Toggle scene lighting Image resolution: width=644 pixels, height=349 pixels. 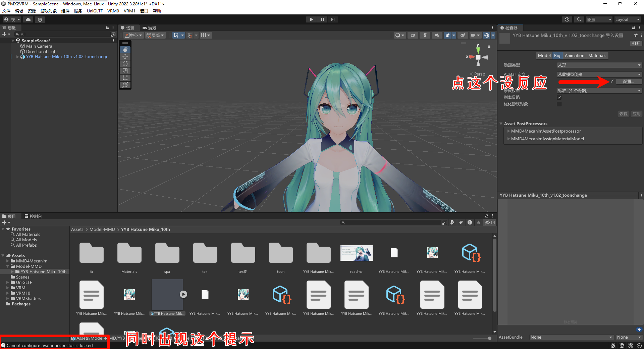coord(425,35)
